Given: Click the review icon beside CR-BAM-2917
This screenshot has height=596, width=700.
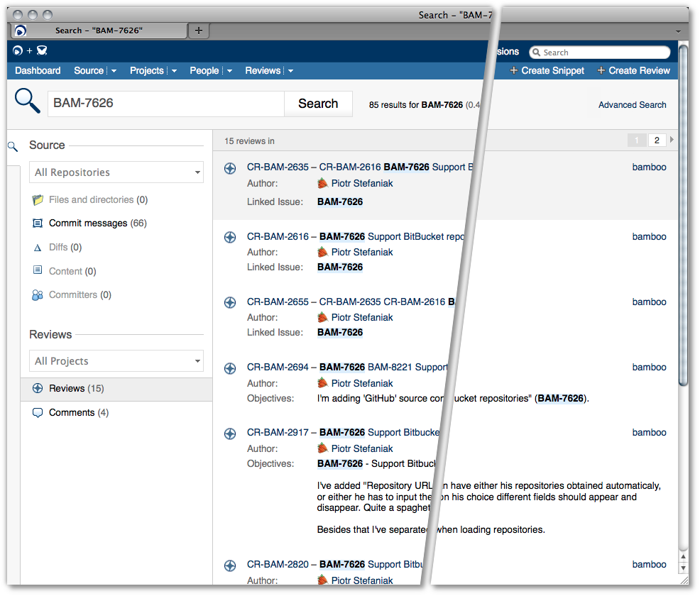Looking at the screenshot, I should click(230, 434).
